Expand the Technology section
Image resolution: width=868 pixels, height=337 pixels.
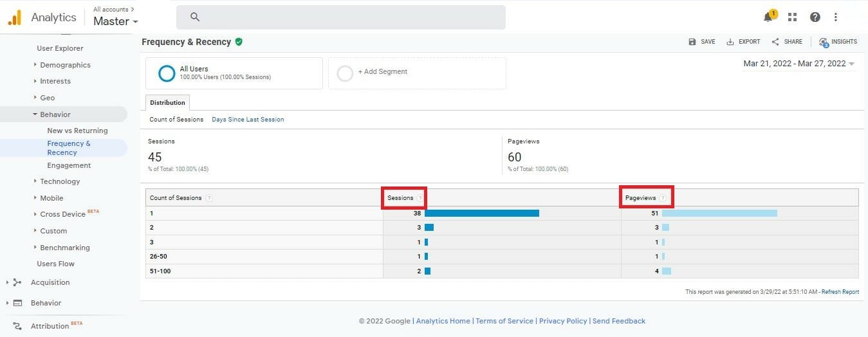tap(60, 181)
